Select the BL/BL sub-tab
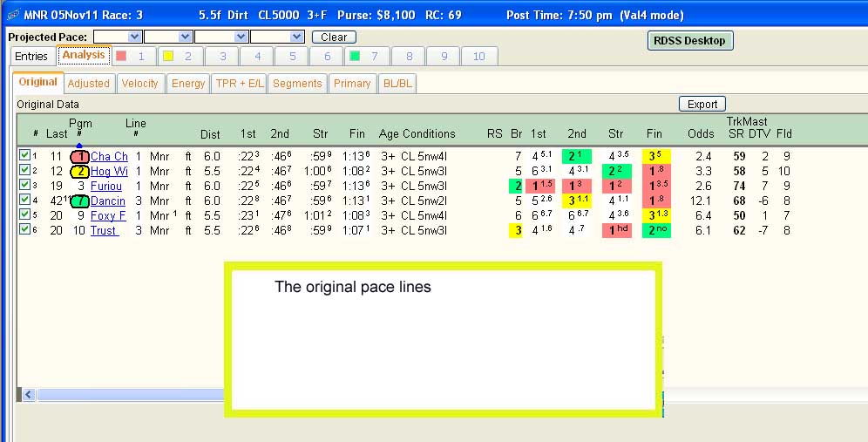 pyautogui.click(x=397, y=84)
